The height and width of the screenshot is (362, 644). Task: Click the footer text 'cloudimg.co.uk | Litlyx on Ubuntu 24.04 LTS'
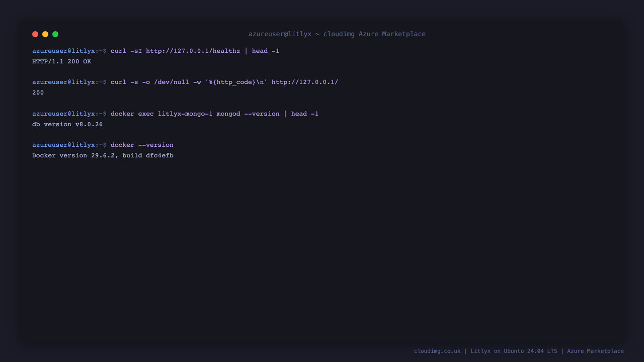[x=486, y=351]
